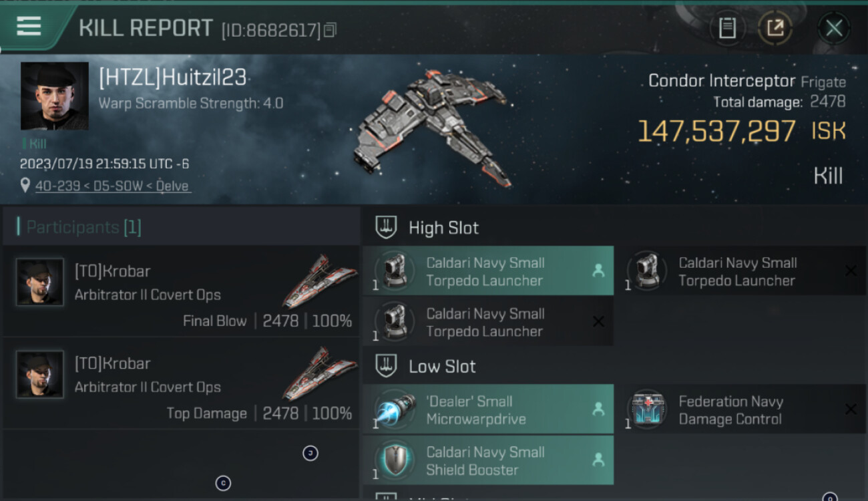This screenshot has width=868, height=501.
Task: Click the share kill report icon
Action: (775, 28)
